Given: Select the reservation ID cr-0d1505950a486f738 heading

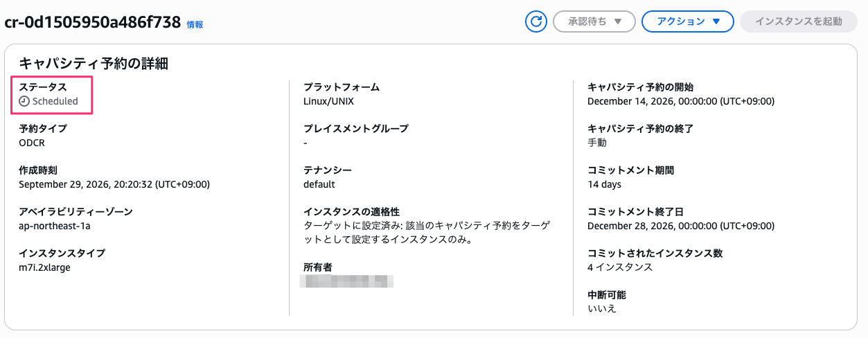Looking at the screenshot, I should pos(93,22).
